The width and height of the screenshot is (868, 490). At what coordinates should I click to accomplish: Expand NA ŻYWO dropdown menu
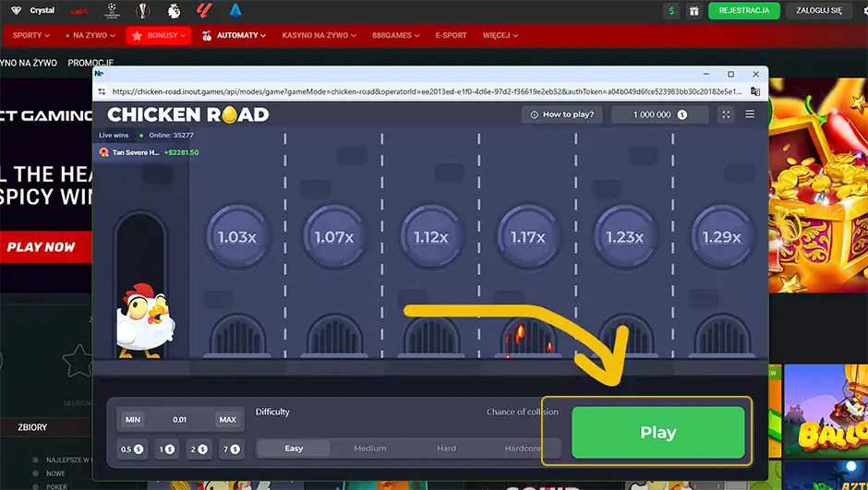coord(90,35)
